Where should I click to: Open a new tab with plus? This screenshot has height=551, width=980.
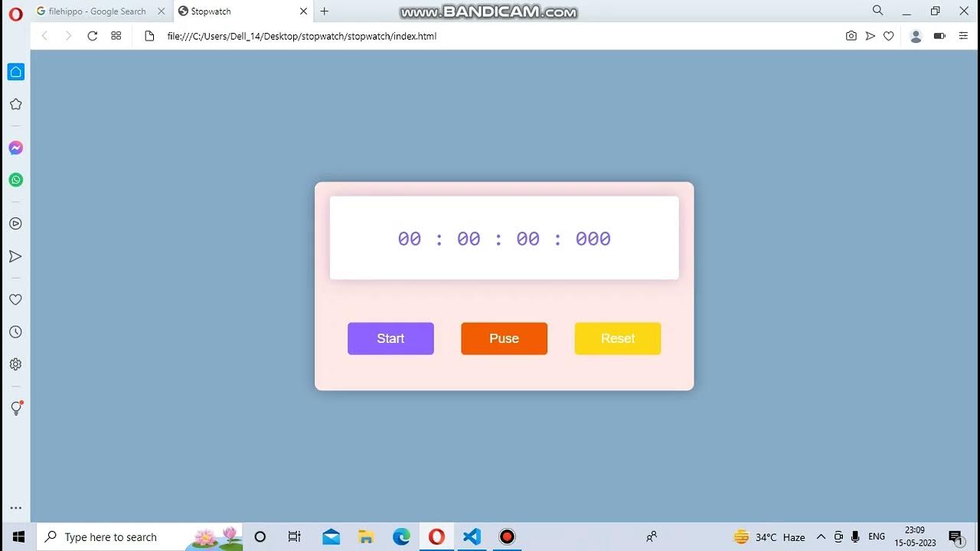325,11
